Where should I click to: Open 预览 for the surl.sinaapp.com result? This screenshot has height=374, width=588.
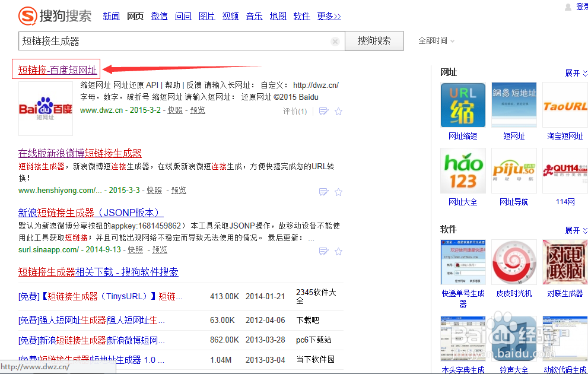coord(160,250)
